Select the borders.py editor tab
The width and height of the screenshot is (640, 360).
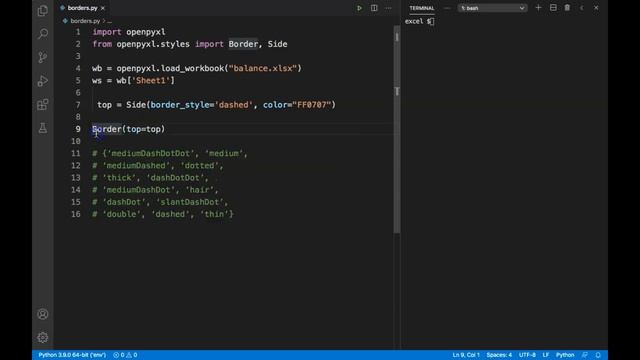coord(82,8)
